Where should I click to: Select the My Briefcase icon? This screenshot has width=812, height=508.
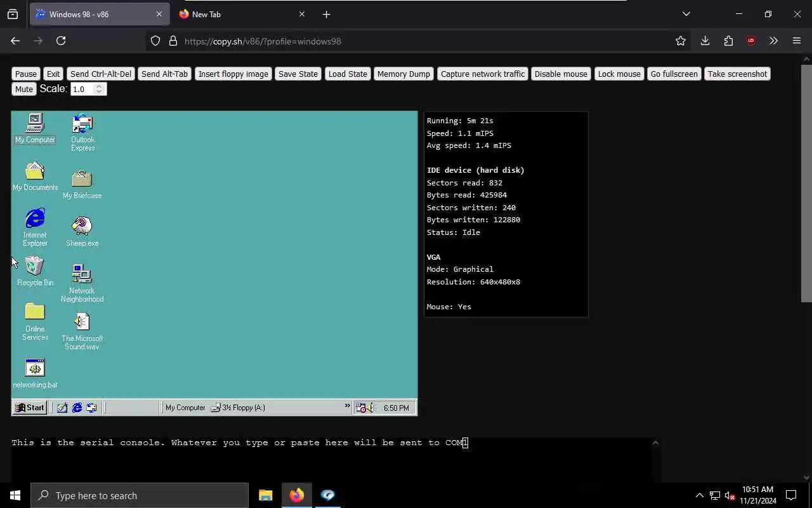pyautogui.click(x=82, y=184)
